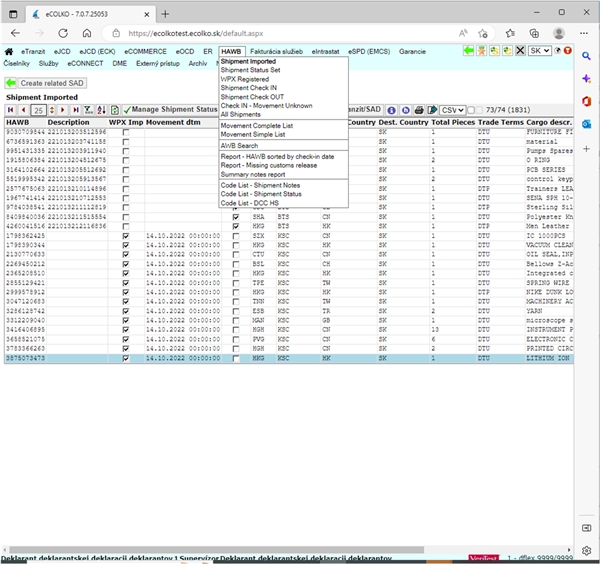Click the green arrow icon in top-right toolbar
The image size is (600, 564).
[468, 51]
